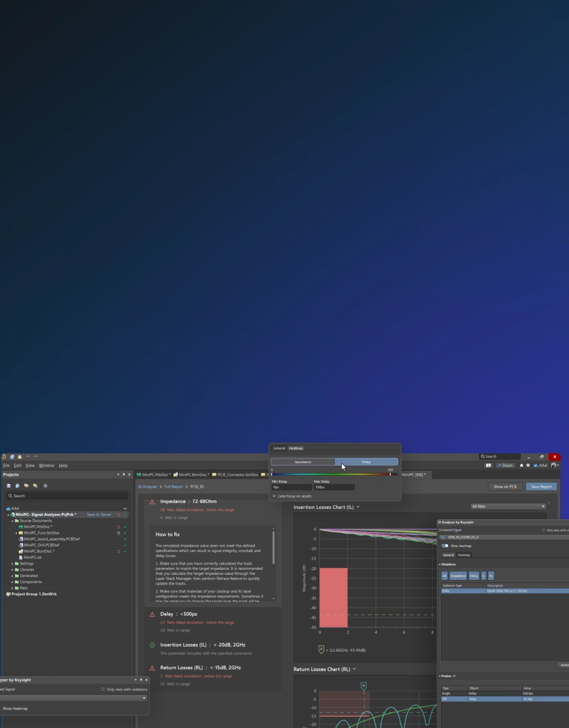The image size is (569, 728).
Task: Check Only nets checkbox in SI Analyzer panel
Action: click(x=544, y=530)
